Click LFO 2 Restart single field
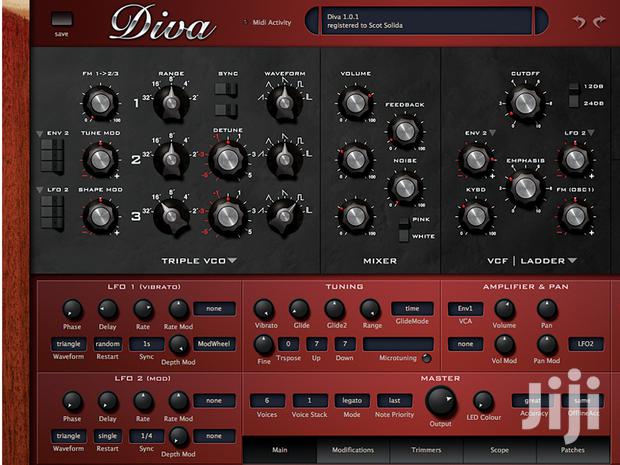Screen dimensions: 620x465 pyautogui.click(x=108, y=436)
